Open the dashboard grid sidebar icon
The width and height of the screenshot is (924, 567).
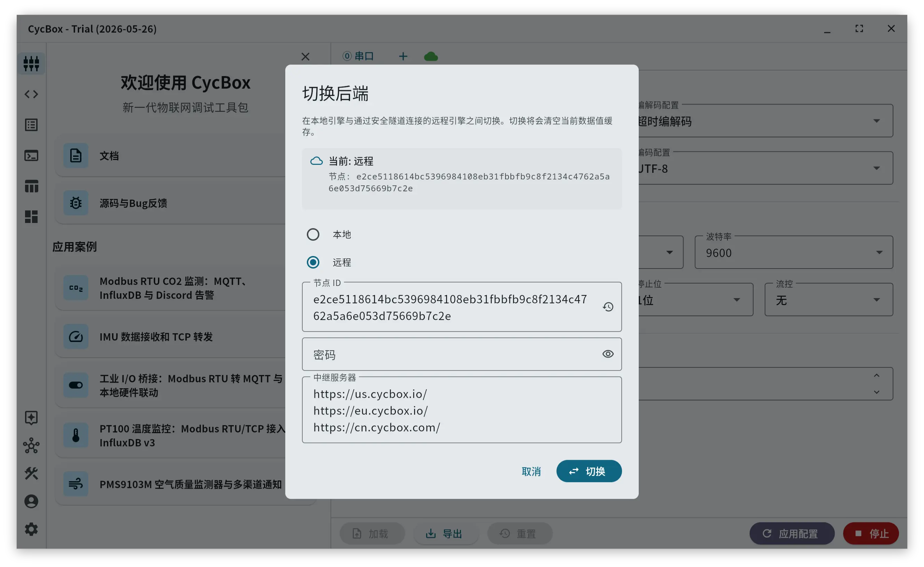31,217
